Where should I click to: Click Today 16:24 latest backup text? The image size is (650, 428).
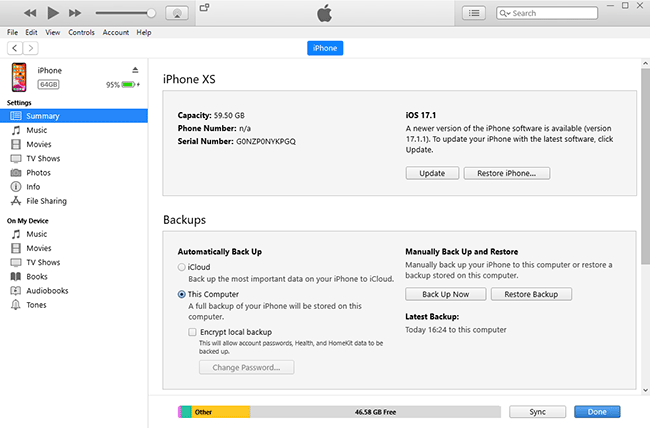[x=456, y=330]
